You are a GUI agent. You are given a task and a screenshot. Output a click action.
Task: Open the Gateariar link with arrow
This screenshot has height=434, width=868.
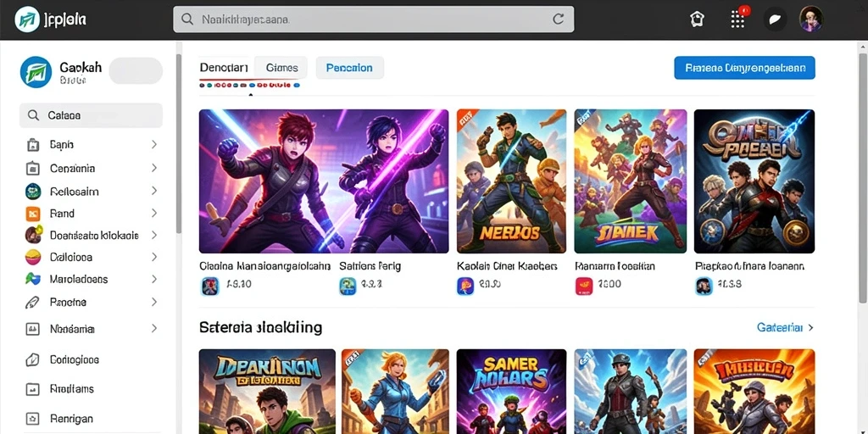pyautogui.click(x=785, y=328)
